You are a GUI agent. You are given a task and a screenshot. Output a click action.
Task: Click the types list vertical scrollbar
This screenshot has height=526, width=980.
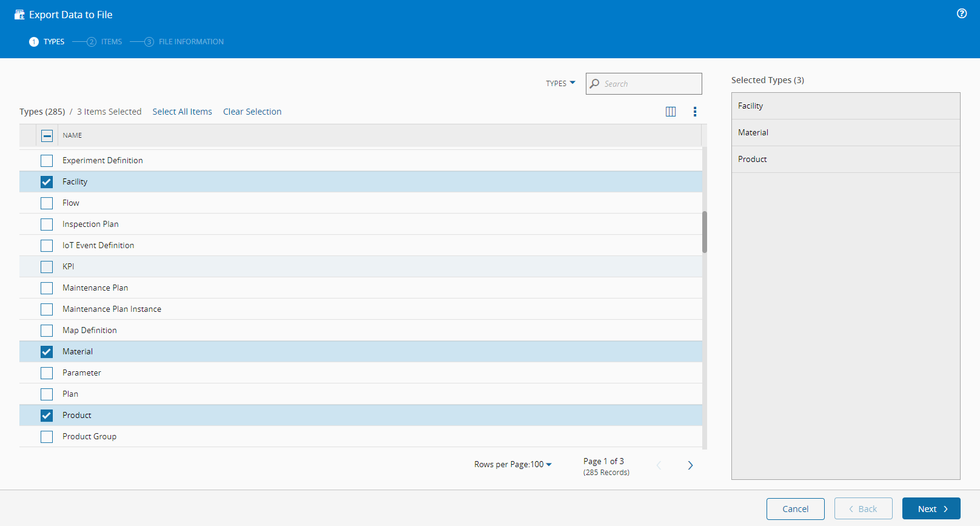705,232
